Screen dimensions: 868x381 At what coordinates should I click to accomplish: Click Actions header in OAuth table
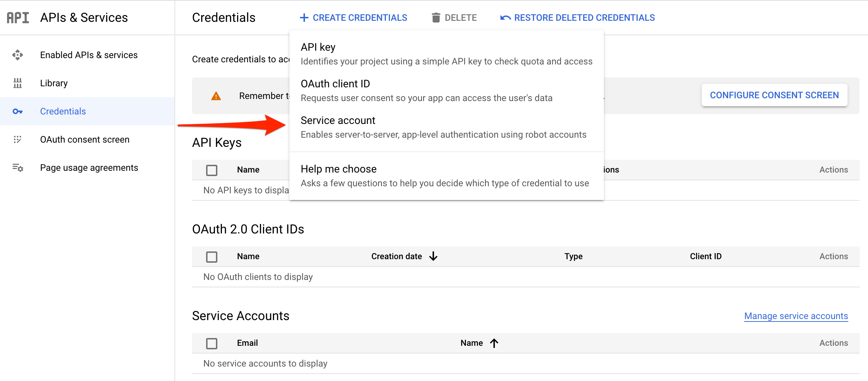[834, 256]
